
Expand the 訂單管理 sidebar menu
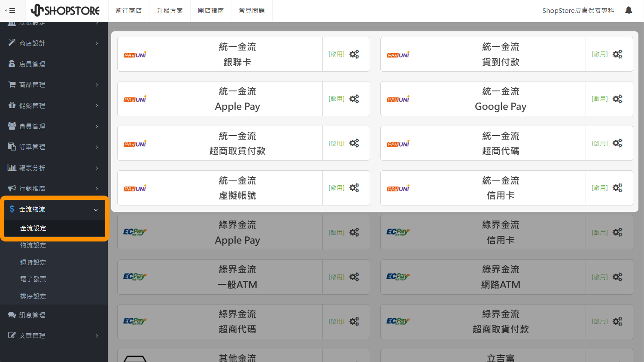[54, 147]
